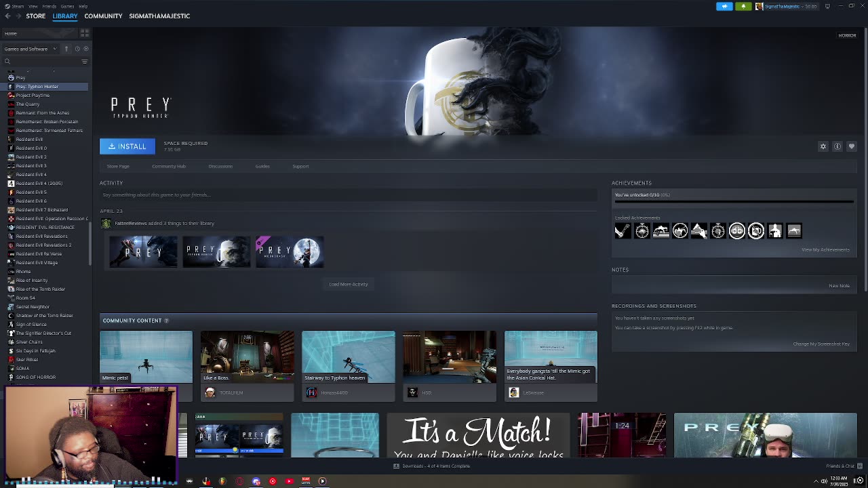Open SIGMATHAMAJESTIC profile tab

pyautogui.click(x=159, y=16)
